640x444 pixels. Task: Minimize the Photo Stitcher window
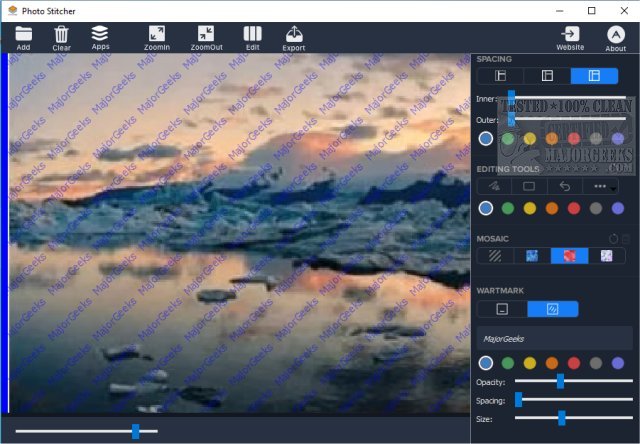560,11
